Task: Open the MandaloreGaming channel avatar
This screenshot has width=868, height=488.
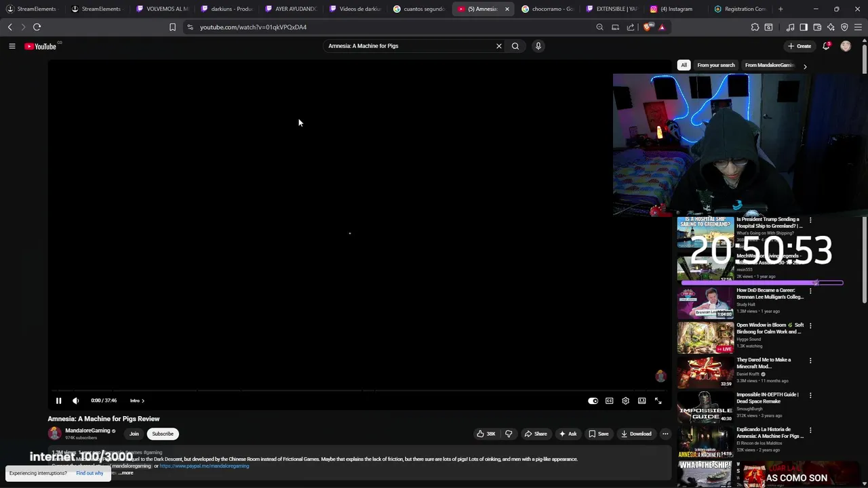Action: click(x=54, y=434)
